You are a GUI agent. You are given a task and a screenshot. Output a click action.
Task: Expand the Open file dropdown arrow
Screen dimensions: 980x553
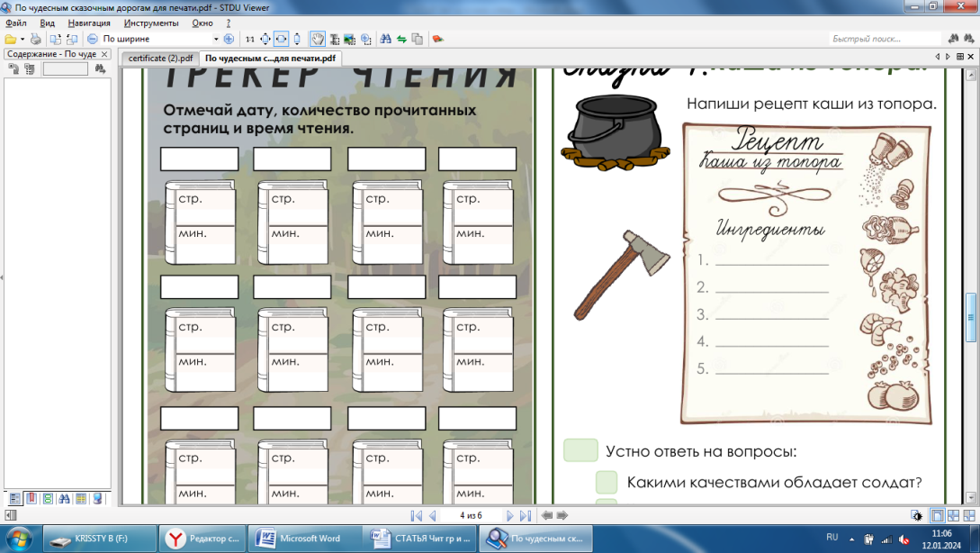click(x=22, y=39)
